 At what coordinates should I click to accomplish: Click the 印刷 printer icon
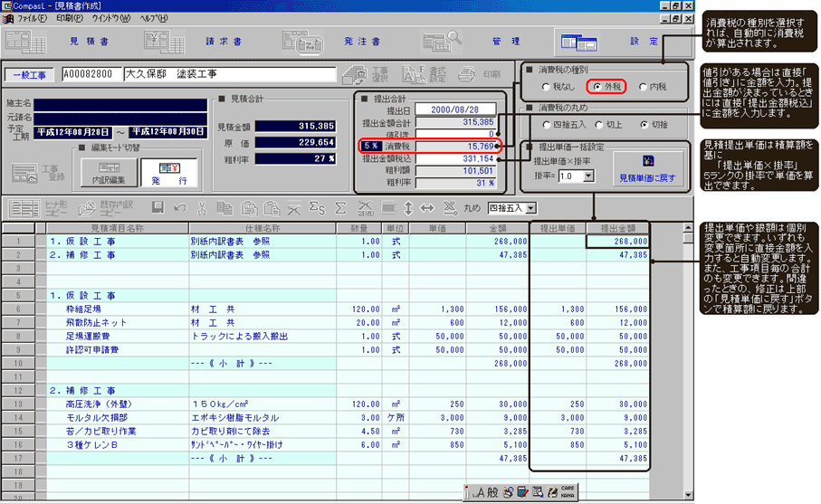(x=466, y=74)
